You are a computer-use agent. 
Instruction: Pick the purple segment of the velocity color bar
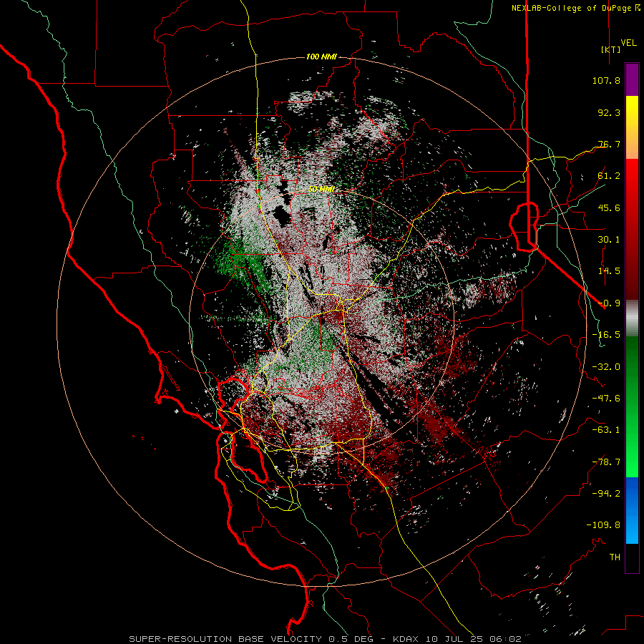[632, 79]
